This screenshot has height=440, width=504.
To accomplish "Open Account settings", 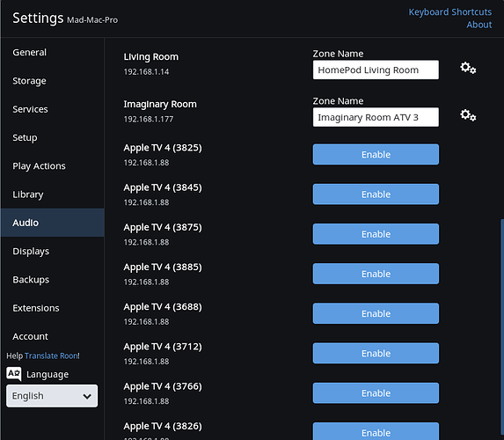I will 53,336.
